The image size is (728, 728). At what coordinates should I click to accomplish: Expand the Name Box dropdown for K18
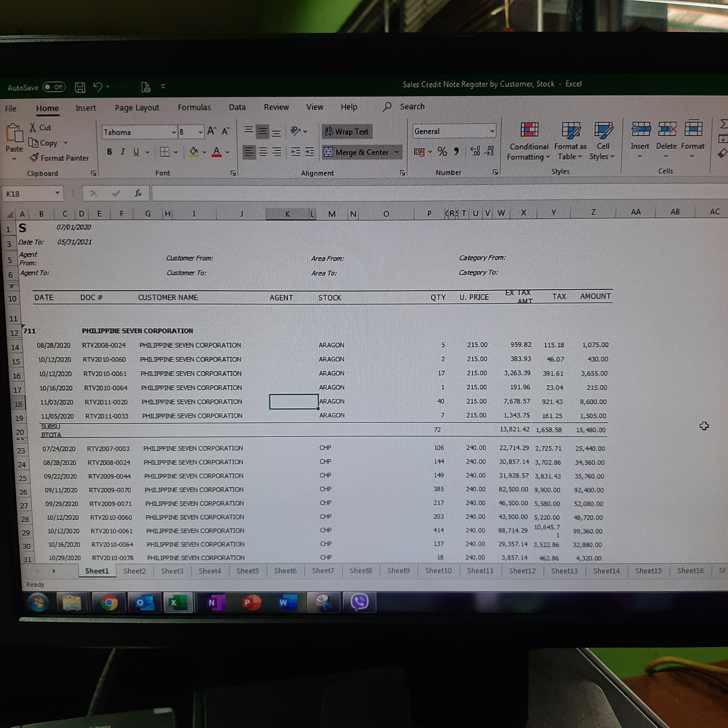point(57,193)
